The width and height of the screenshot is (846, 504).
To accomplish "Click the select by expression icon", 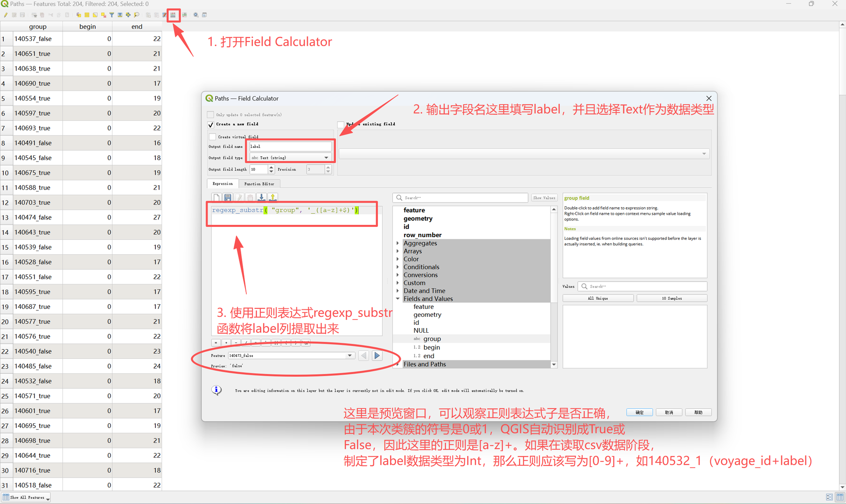I will [78, 15].
